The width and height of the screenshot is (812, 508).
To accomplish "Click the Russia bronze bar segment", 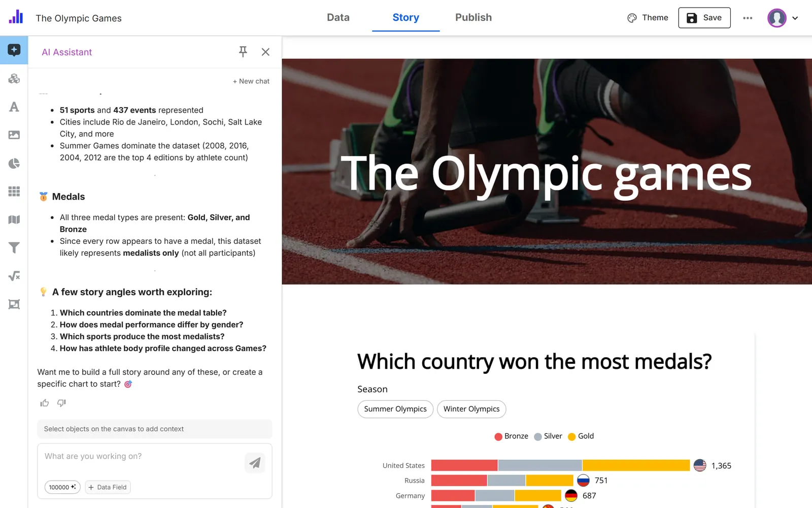I will point(459,481).
